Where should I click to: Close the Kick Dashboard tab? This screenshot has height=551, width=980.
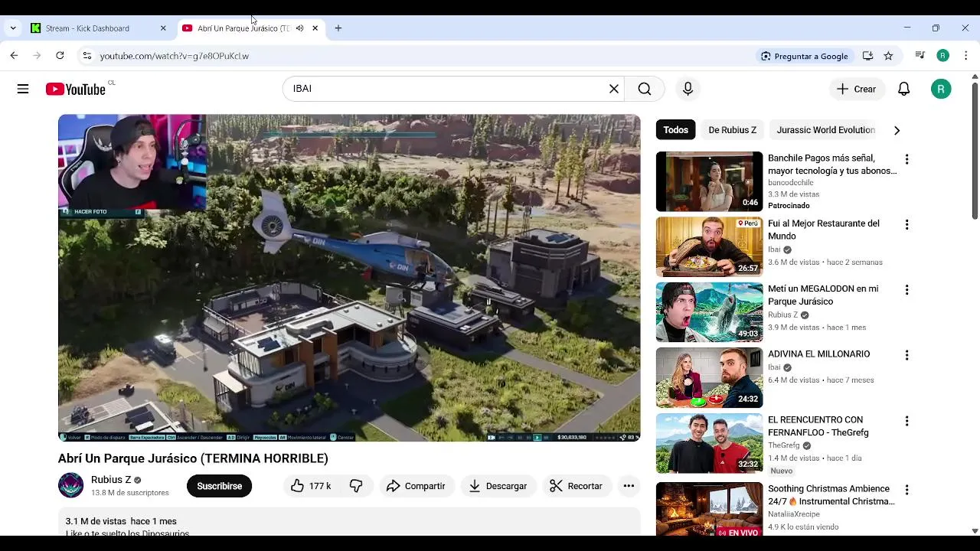163,28
